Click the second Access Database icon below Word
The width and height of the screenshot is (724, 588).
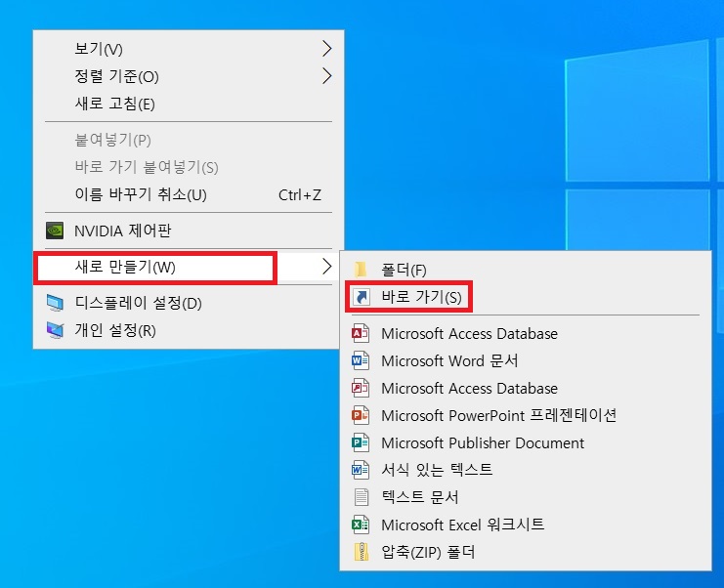click(x=361, y=388)
